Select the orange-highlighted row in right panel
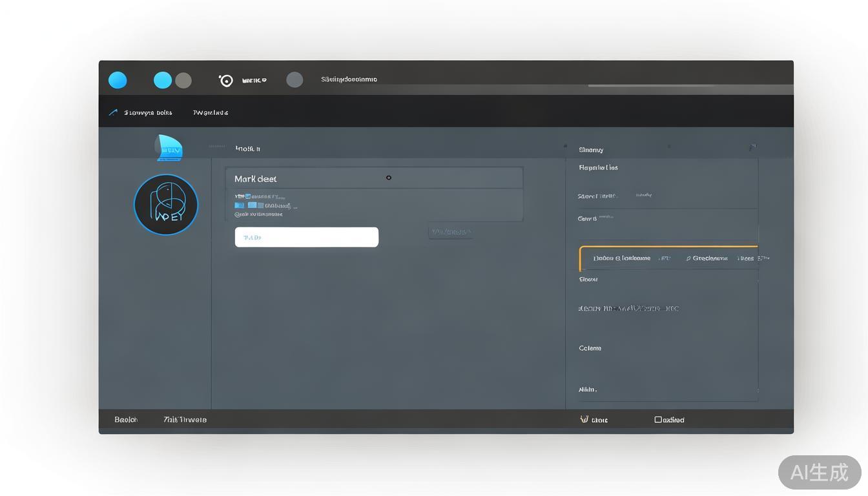The image size is (868, 496). coord(668,258)
